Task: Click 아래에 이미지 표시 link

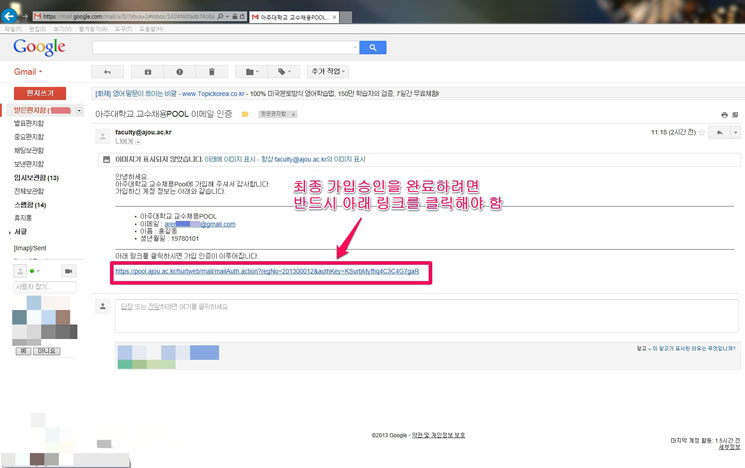Action: coord(230,160)
